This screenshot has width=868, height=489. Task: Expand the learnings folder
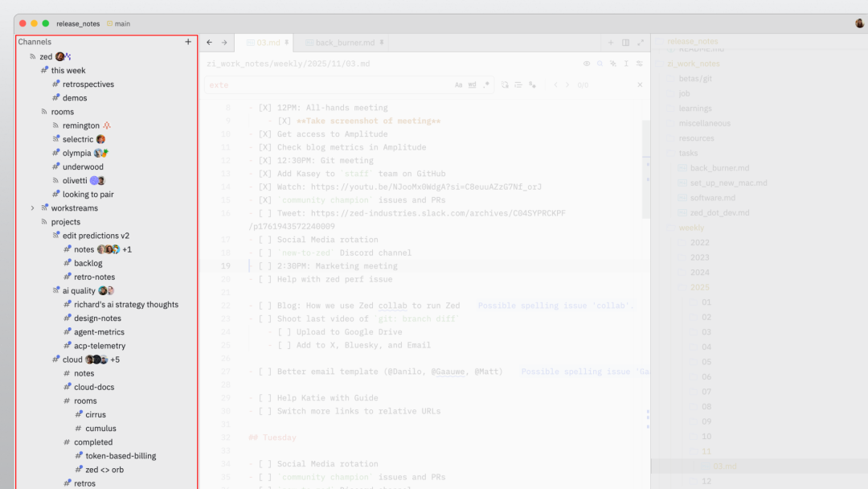coord(695,109)
